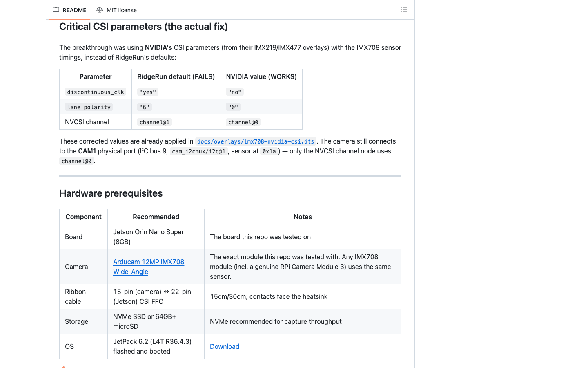
Task: Click the Critical CSI parameters heading
Action: pos(143,27)
